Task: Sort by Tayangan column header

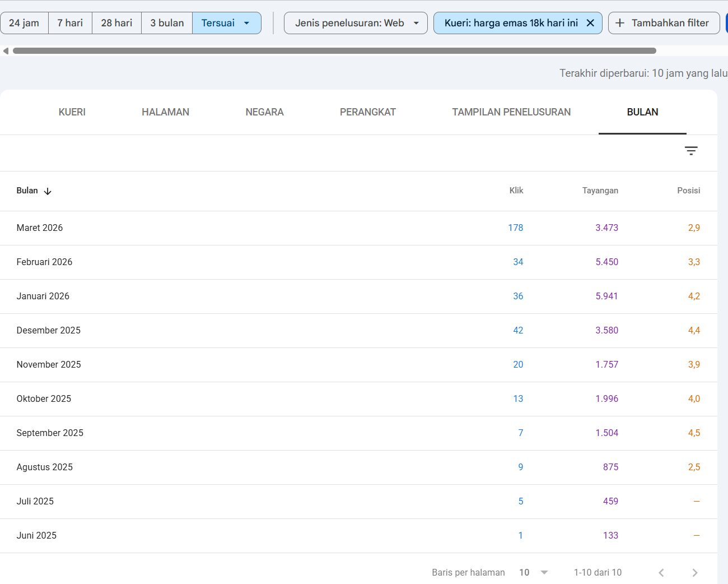Action: (600, 191)
